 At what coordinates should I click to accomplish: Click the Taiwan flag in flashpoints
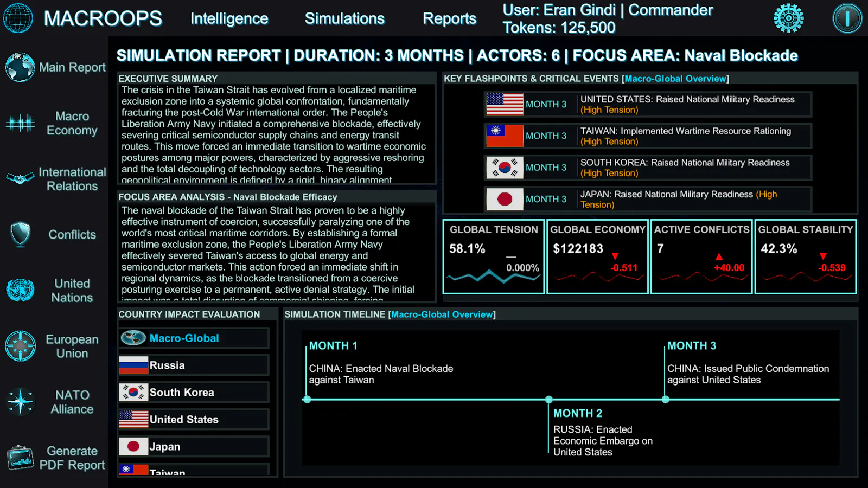pyautogui.click(x=505, y=136)
